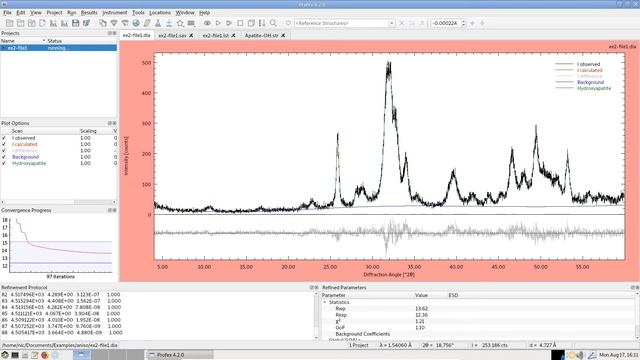Click the Plot Options horizontal scrollbar
This screenshot has height=360, width=640.
pyautogui.click(x=59, y=202)
